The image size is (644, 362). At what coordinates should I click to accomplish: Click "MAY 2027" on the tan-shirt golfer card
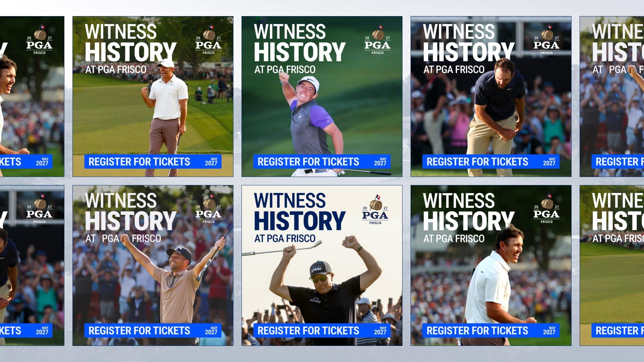point(211,331)
